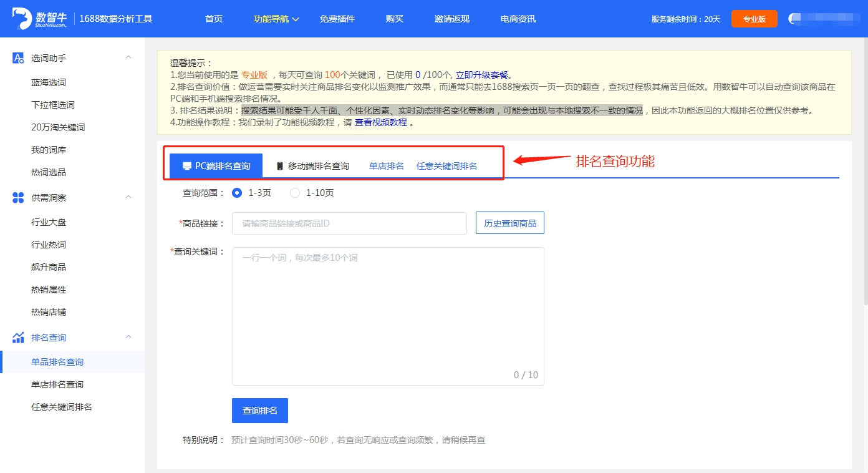The height and width of the screenshot is (473, 868).
Task: Click the 选词助手 sidebar section icon
Action: coord(17,57)
